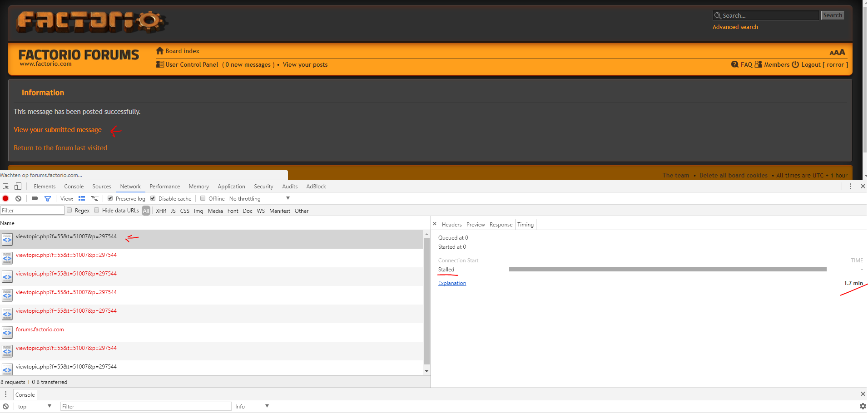Switch to the Performance tab
Image resolution: width=868 pixels, height=413 pixels.
click(165, 187)
